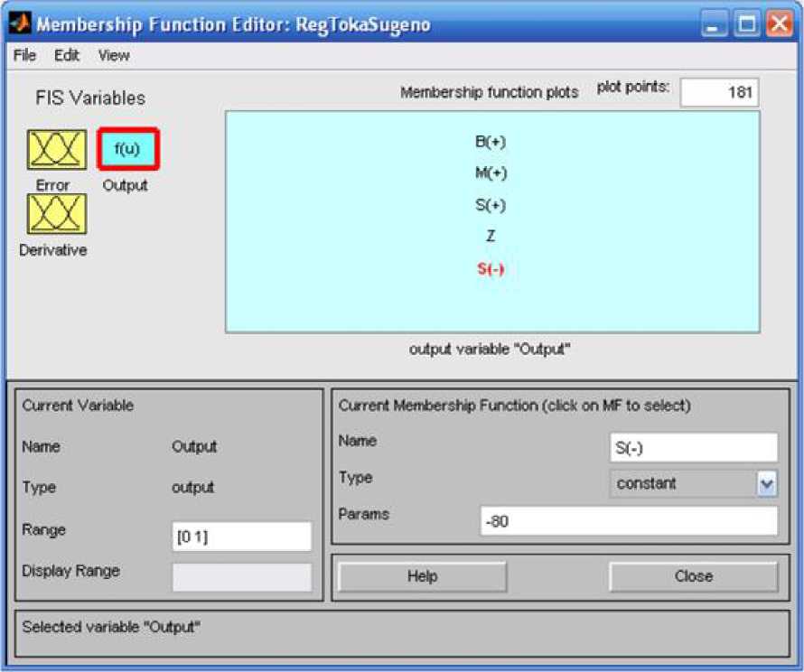Screen dimensions: 804x672
Task: Click the status text Selected variable "Output"
Action: click(111, 627)
